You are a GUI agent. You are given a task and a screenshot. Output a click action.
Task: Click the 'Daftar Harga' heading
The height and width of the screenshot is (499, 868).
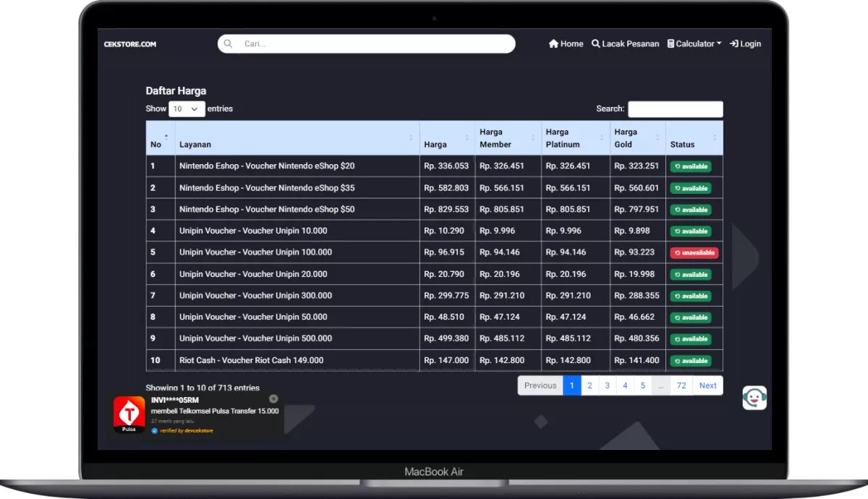coord(176,91)
